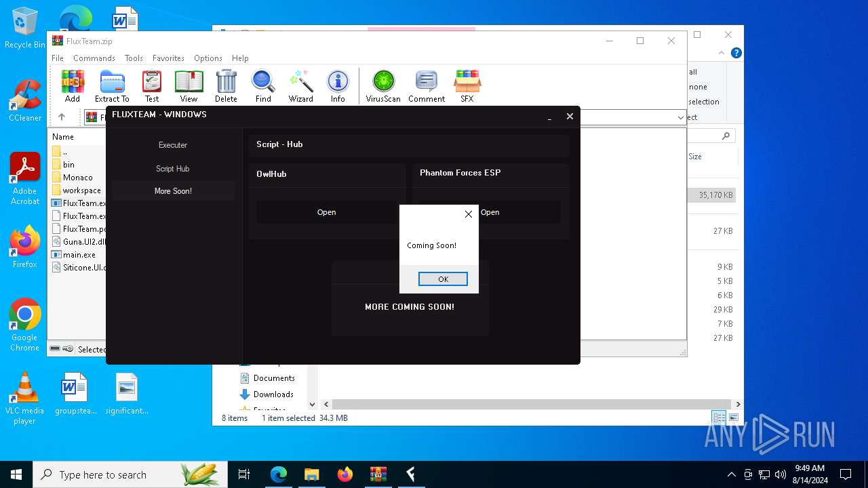The height and width of the screenshot is (488, 868).
Task: Expand the WinRAR address path dropdown
Action: (680, 118)
